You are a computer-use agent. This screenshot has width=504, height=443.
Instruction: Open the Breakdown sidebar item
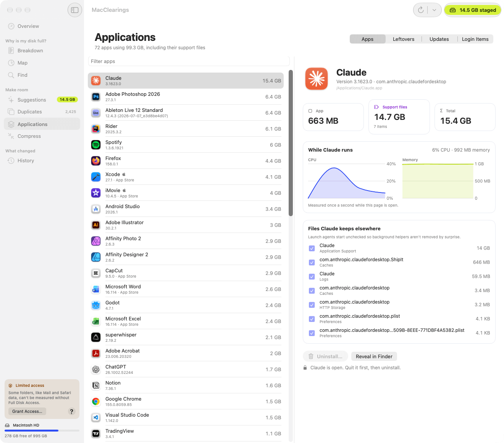42,51
